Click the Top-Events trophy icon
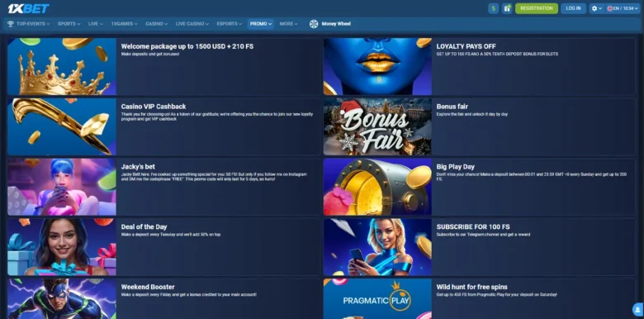This screenshot has width=644, height=319. coord(10,24)
